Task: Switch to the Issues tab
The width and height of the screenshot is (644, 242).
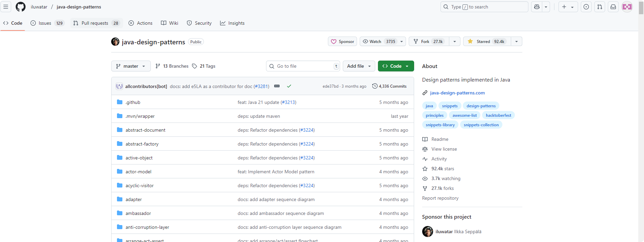Action: 47,23
